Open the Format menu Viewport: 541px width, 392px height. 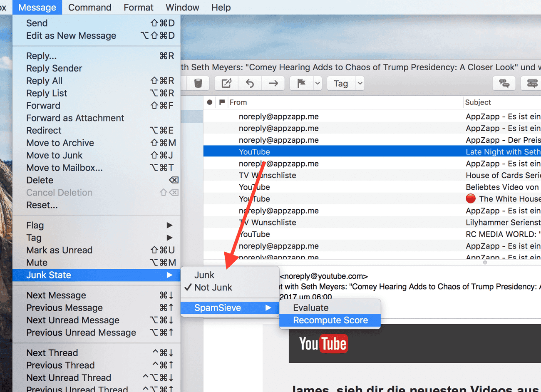pyautogui.click(x=138, y=7)
